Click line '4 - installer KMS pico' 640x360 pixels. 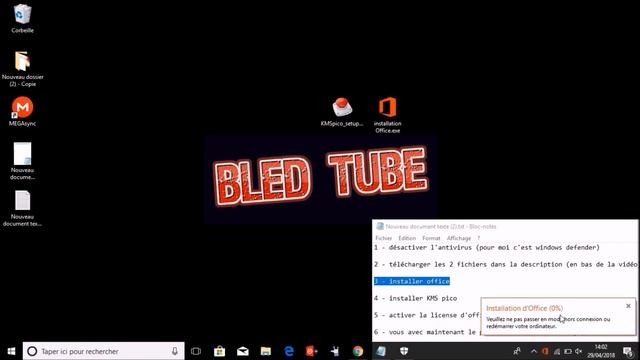pos(415,298)
